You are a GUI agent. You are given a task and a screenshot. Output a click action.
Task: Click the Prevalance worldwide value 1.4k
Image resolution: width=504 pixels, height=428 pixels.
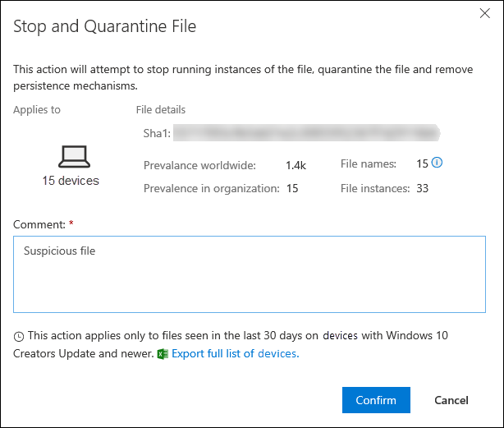pos(296,165)
